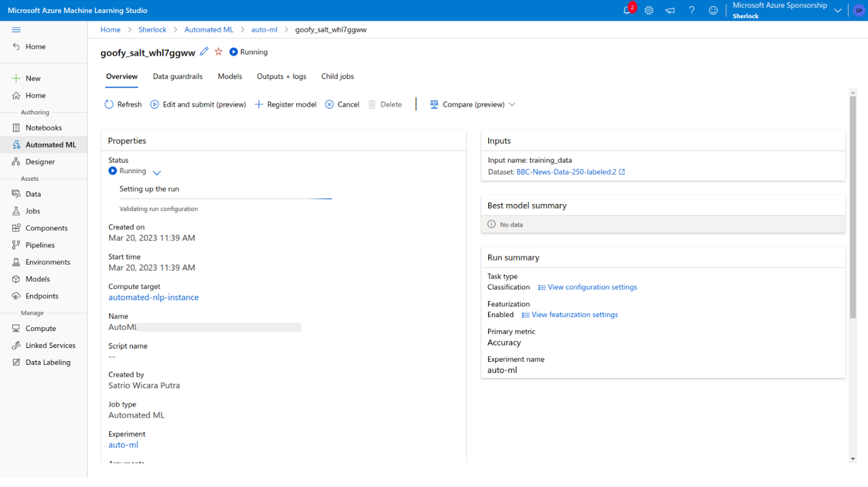Click the Accuracy primary metric value
Viewport: 868px width, 487px height.
tap(504, 343)
